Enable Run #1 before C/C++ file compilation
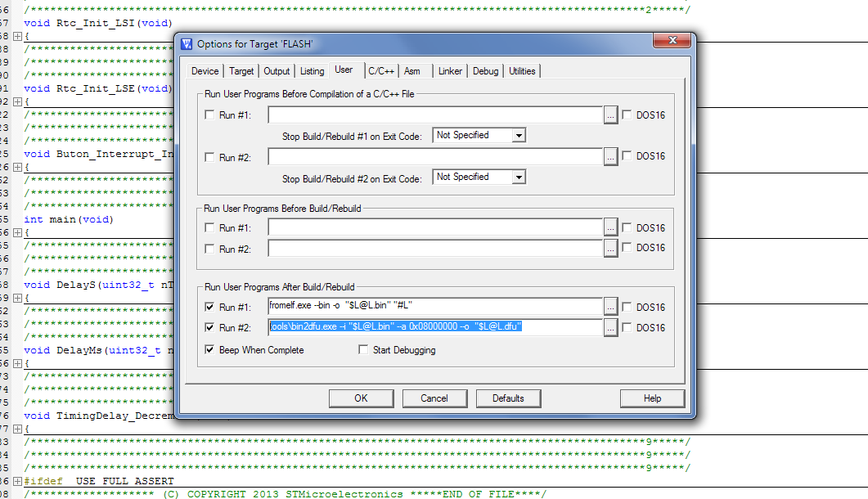Viewport: 868px width, 499px height. pos(209,115)
